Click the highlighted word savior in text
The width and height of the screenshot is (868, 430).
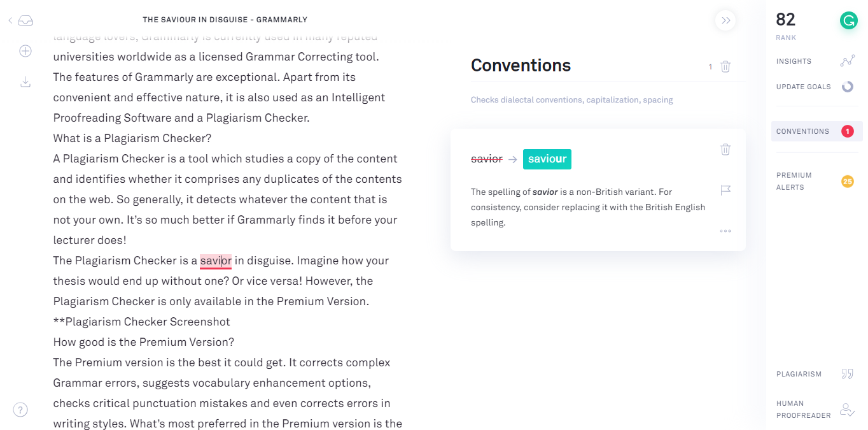(x=216, y=261)
